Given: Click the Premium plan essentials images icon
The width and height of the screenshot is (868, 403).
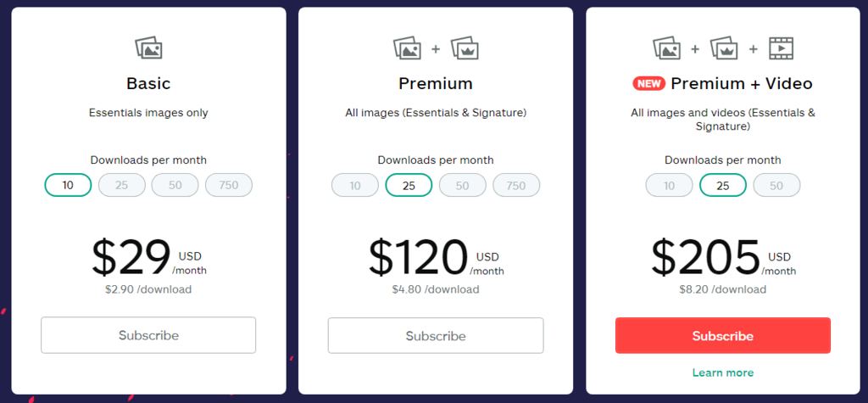Looking at the screenshot, I should point(407,48).
